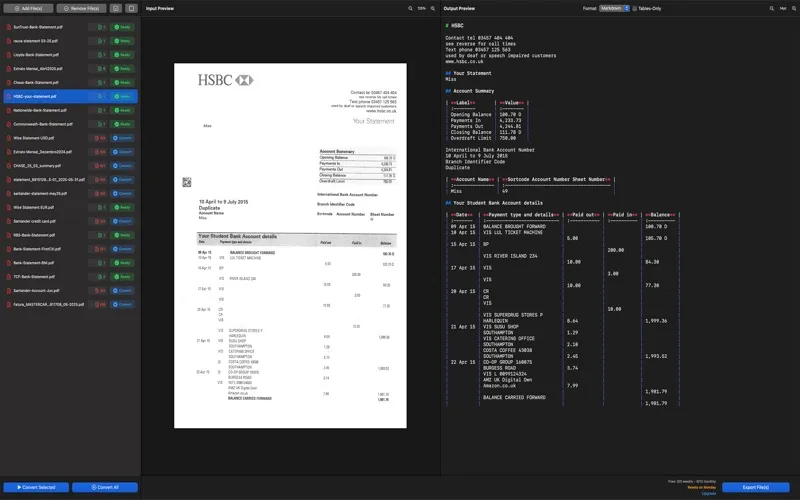The image size is (800, 500).
Task: Zoom in on the Input Preview
Action: [433, 9]
